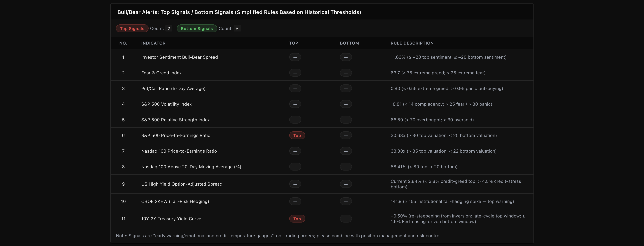
Task: Click the 11.63% sentiment rule description
Action: click(448, 57)
